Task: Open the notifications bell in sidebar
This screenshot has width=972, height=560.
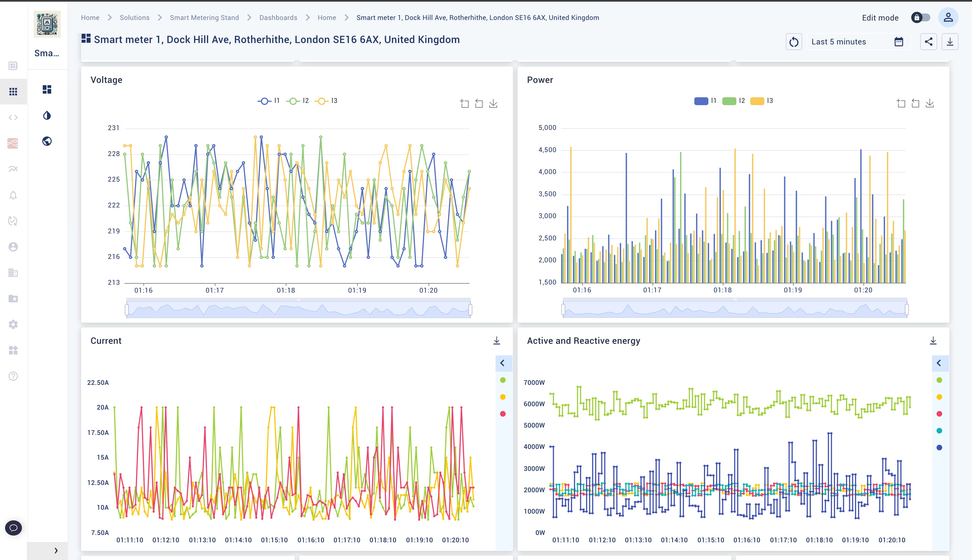Action: pos(13,195)
